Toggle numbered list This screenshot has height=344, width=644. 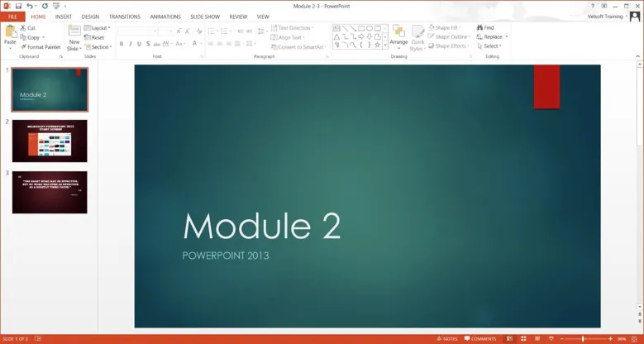[226, 31]
